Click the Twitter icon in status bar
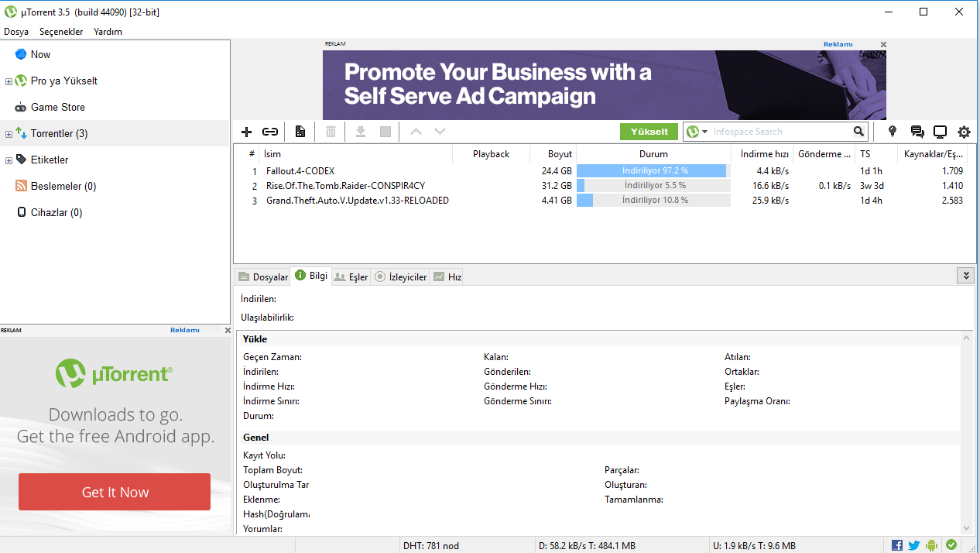 pos(914,545)
